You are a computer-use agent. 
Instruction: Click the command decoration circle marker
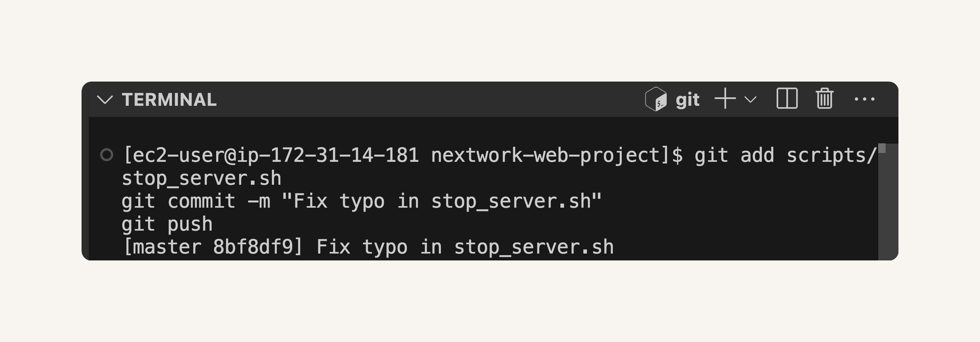[x=106, y=155]
